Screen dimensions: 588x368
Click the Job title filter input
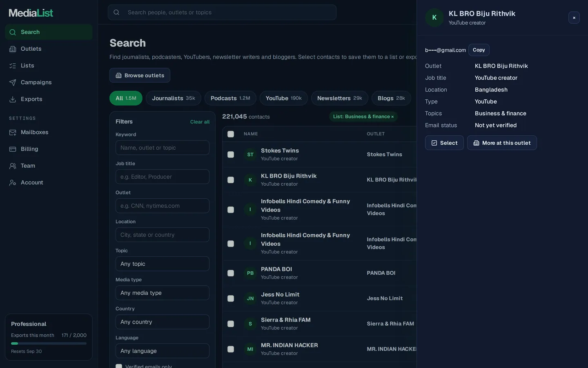pyautogui.click(x=163, y=177)
